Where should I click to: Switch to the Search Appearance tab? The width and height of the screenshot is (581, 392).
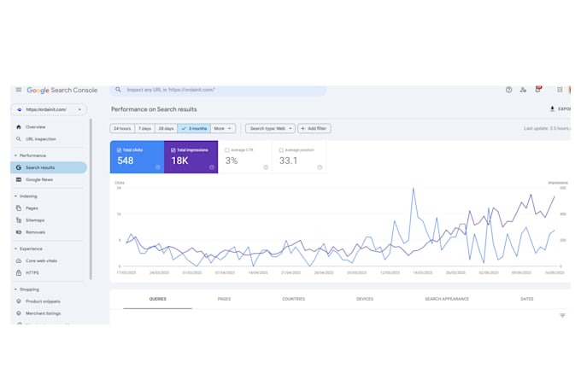[x=447, y=299]
